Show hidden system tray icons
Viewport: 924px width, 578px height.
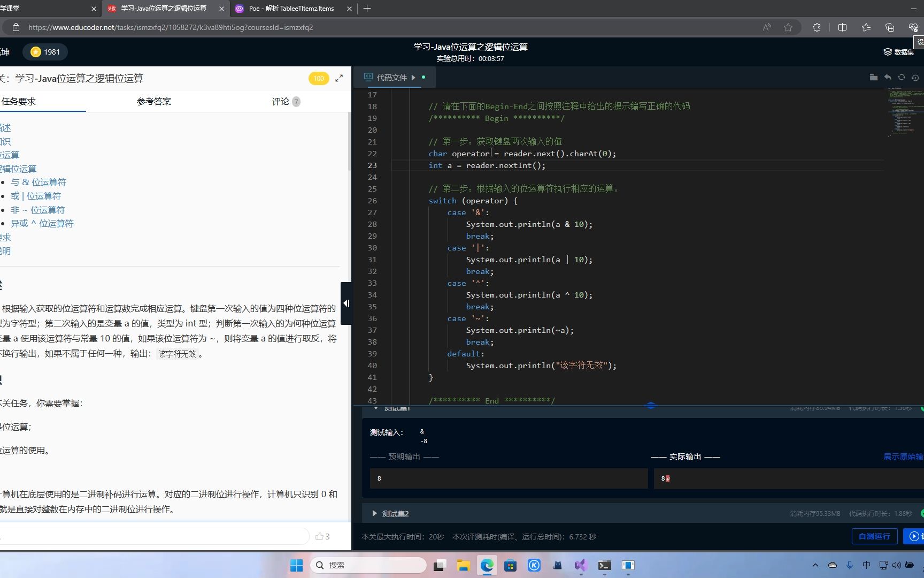coord(815,565)
